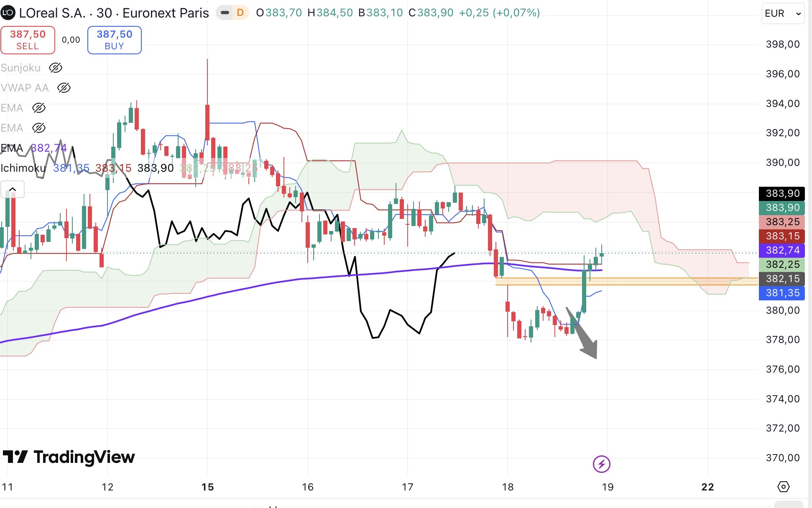Click the blue BUY 387,50 button
This screenshot has height=508, width=812.
pos(115,40)
